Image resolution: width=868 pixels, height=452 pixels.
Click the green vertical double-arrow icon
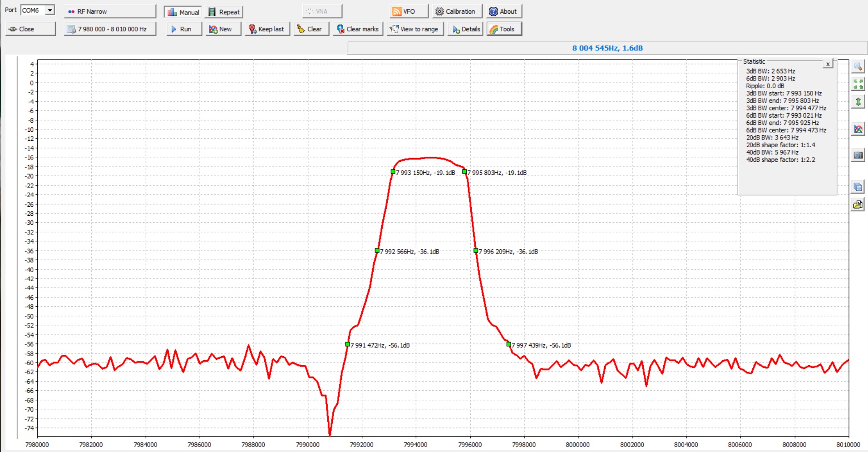pos(858,102)
